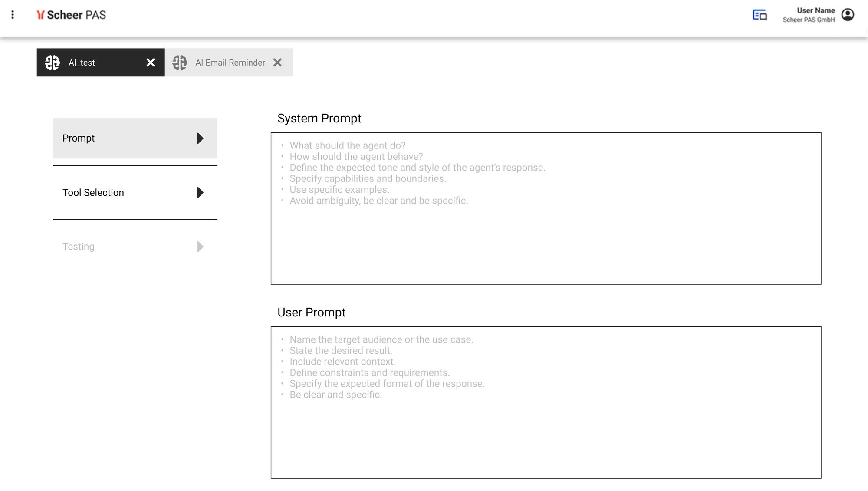Open the three-dot main menu
The height and width of the screenshot is (491, 868).
[13, 15]
